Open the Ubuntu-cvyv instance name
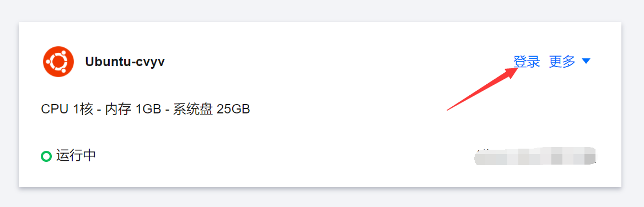The width and height of the screenshot is (644, 207). 125,62
